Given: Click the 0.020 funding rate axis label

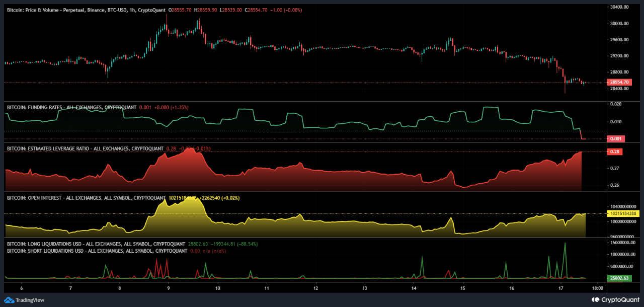Looking at the screenshot, I should tap(616, 104).
